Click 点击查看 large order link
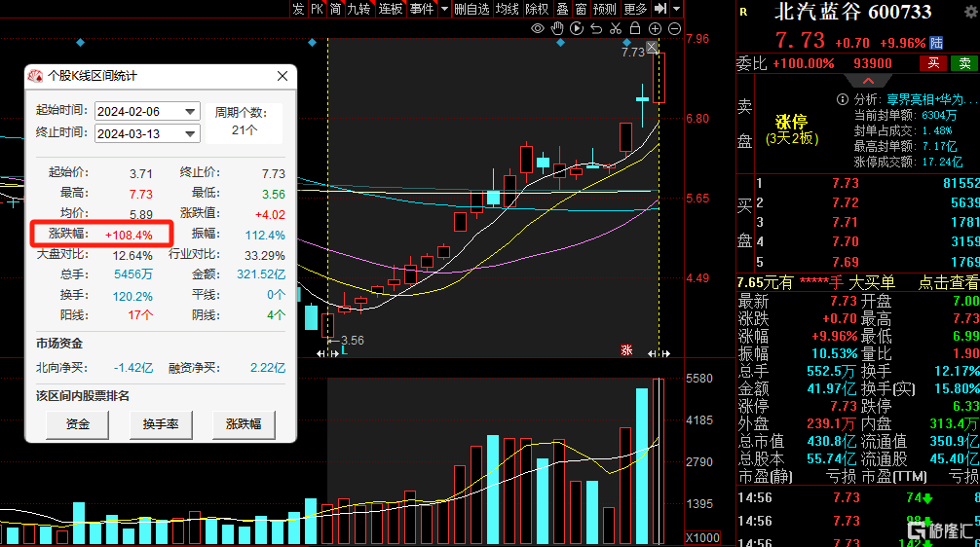The image size is (980, 547). coord(948,283)
